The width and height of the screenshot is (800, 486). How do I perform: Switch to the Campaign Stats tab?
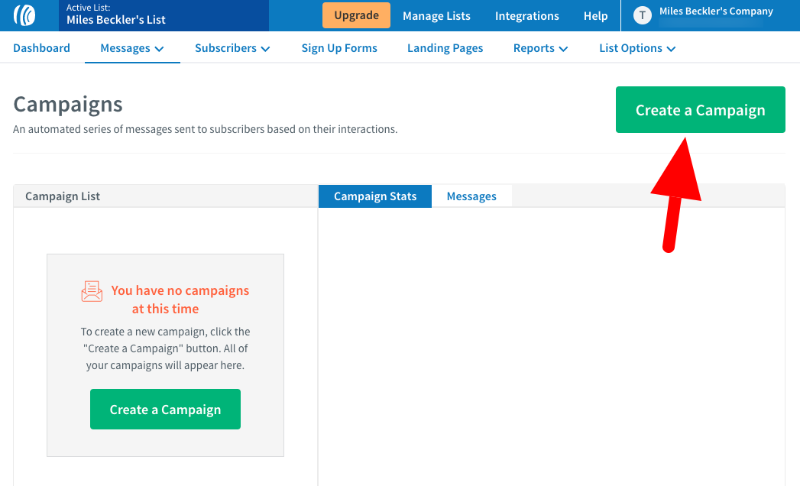click(375, 196)
